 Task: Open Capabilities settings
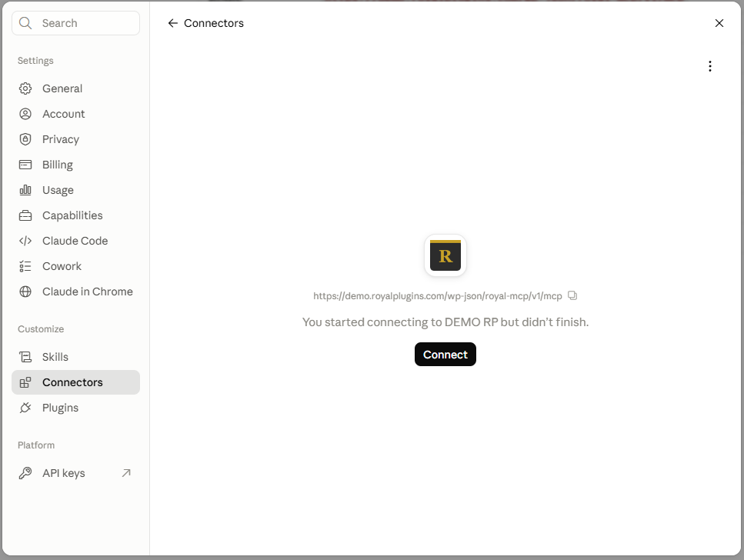coord(76,215)
